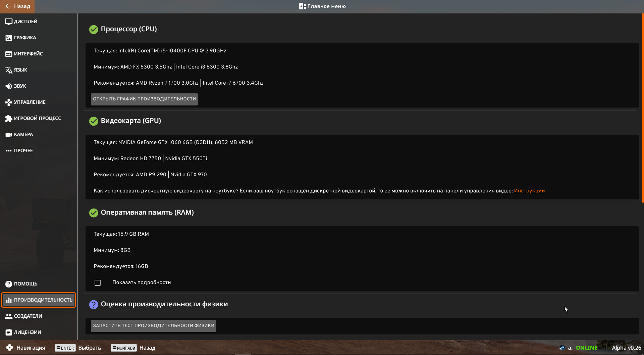The width and height of the screenshot is (644, 355).
Task: Click the translate icon for ЯЗЫК
Action: 9,70
